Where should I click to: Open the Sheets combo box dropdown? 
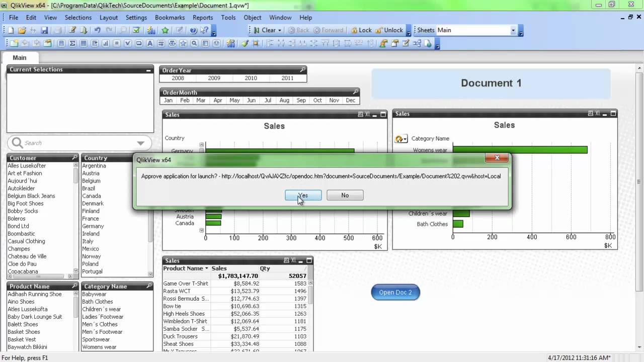pyautogui.click(x=513, y=30)
